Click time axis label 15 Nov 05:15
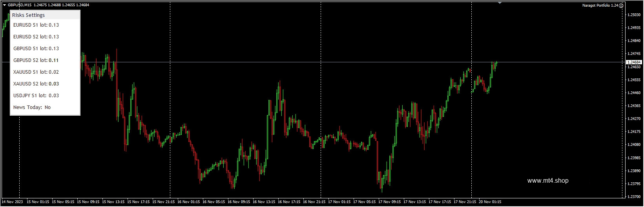 click(x=63, y=202)
